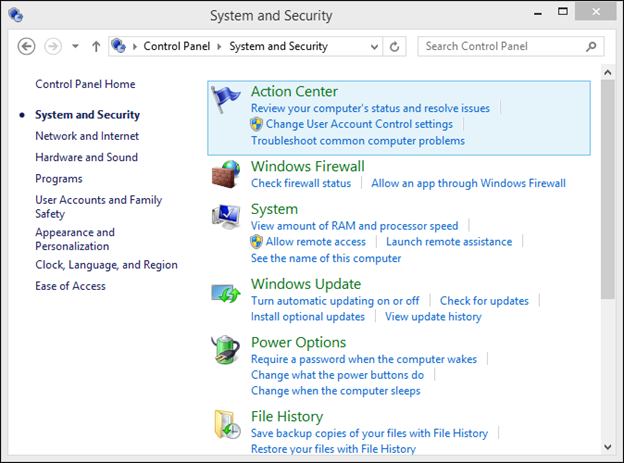Screen dimensions: 624x463
Task: Expand the address bar history dropdown
Action: point(374,47)
